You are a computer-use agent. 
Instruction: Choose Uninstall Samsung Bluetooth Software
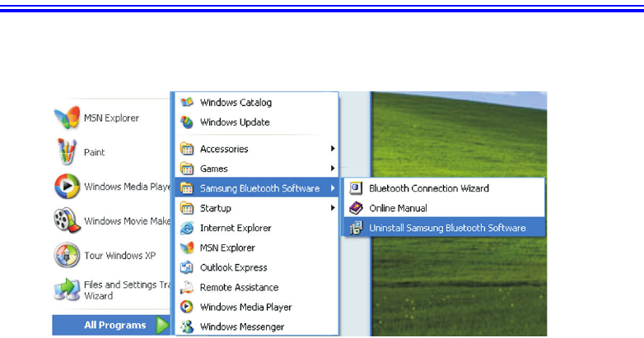445,228
